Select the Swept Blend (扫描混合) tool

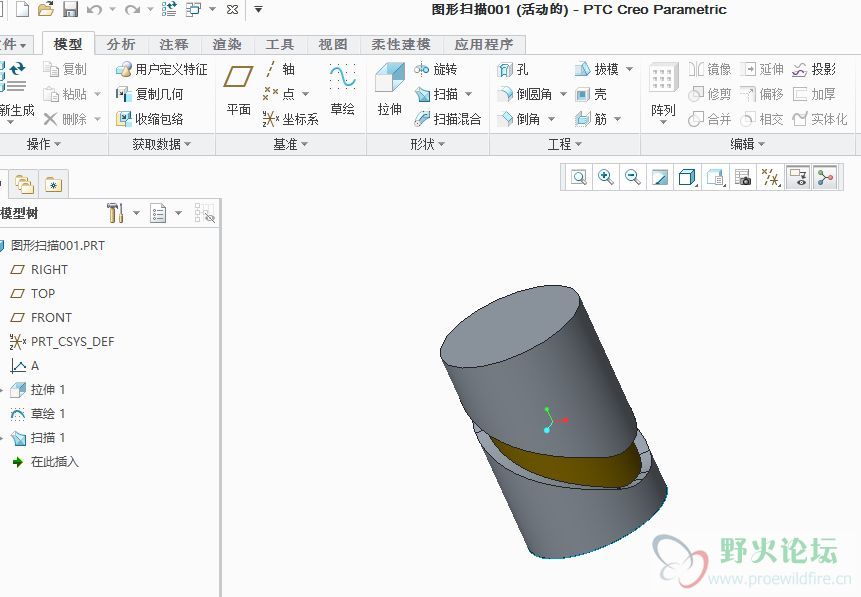[x=448, y=119]
